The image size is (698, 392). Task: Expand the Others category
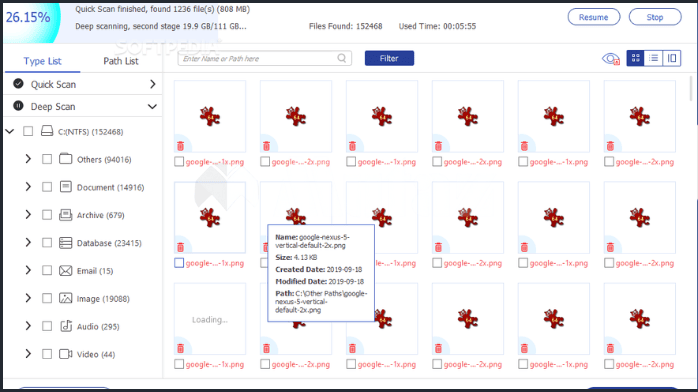tap(28, 159)
